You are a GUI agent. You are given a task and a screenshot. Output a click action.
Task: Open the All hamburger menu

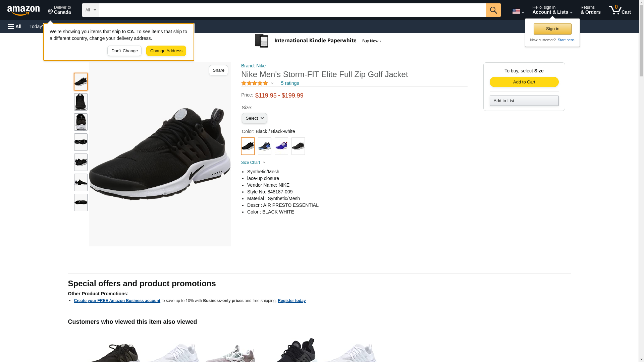pyautogui.click(x=15, y=26)
